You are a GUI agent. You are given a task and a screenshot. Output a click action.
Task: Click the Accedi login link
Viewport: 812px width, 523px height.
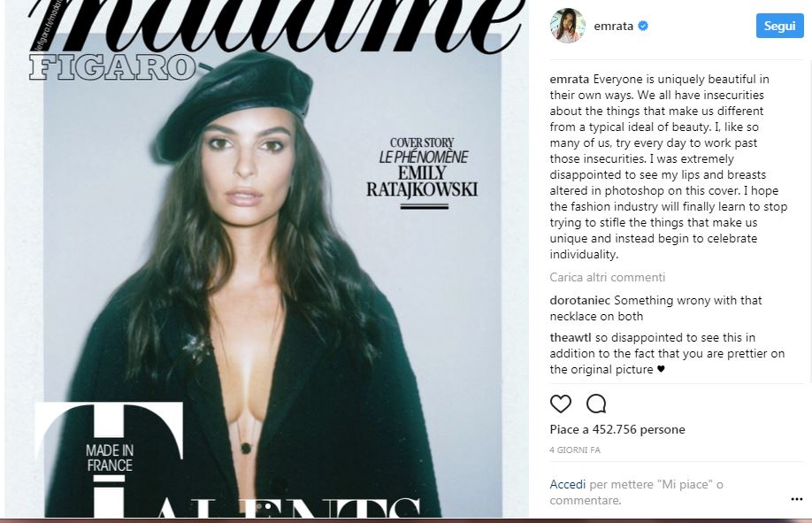[x=568, y=484]
